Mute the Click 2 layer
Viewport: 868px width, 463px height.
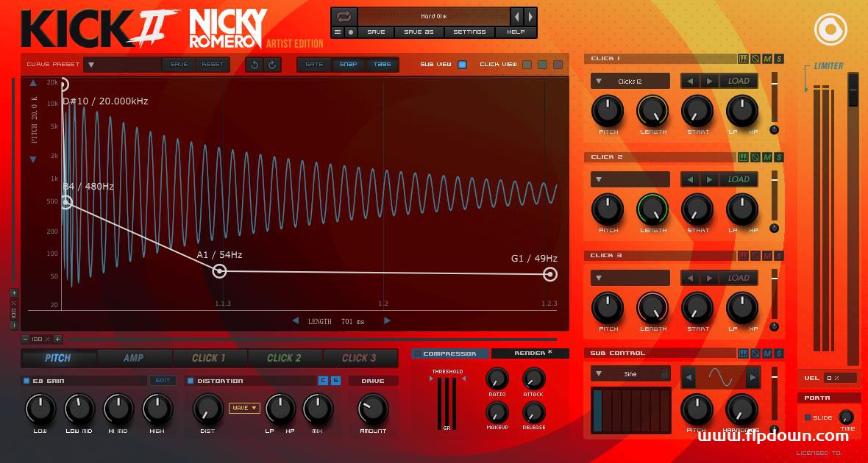[x=767, y=157]
